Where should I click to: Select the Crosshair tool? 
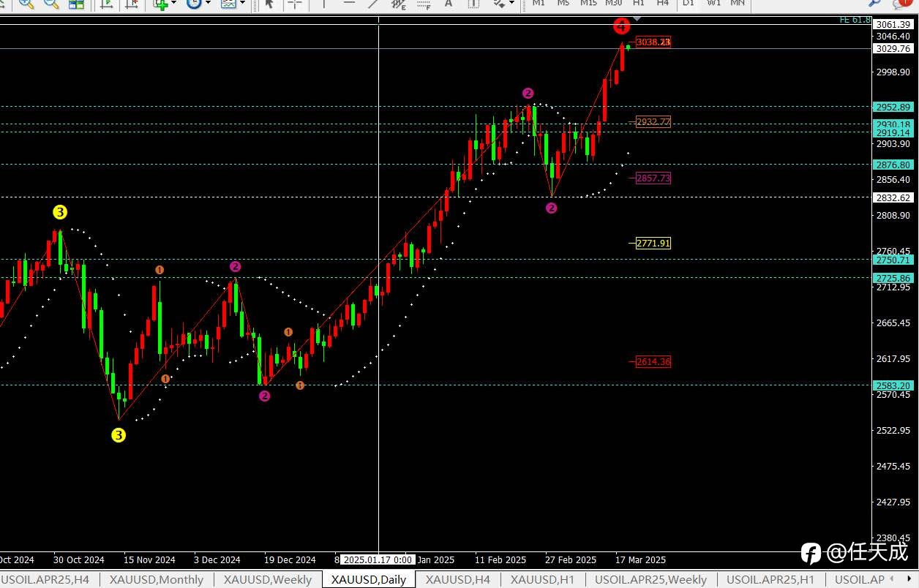[x=295, y=4]
